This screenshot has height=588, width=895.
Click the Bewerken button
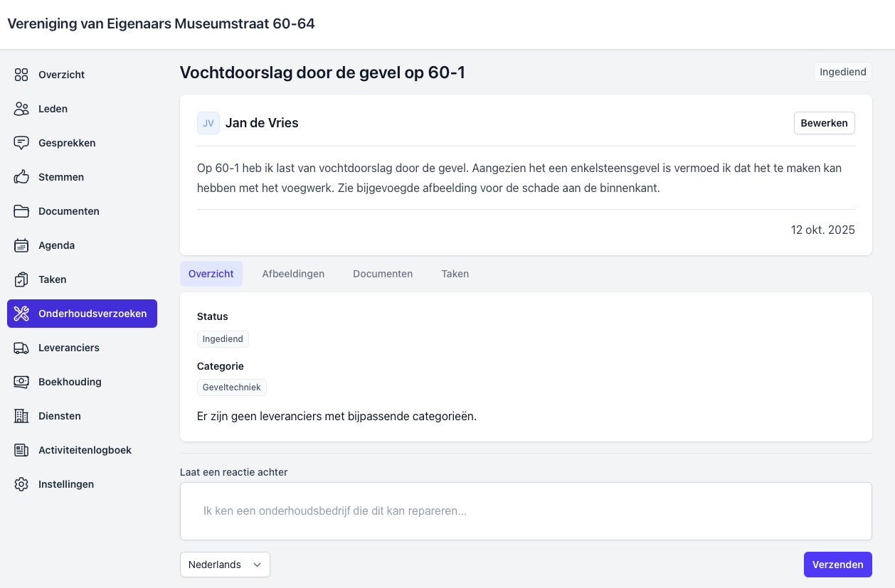tap(824, 123)
